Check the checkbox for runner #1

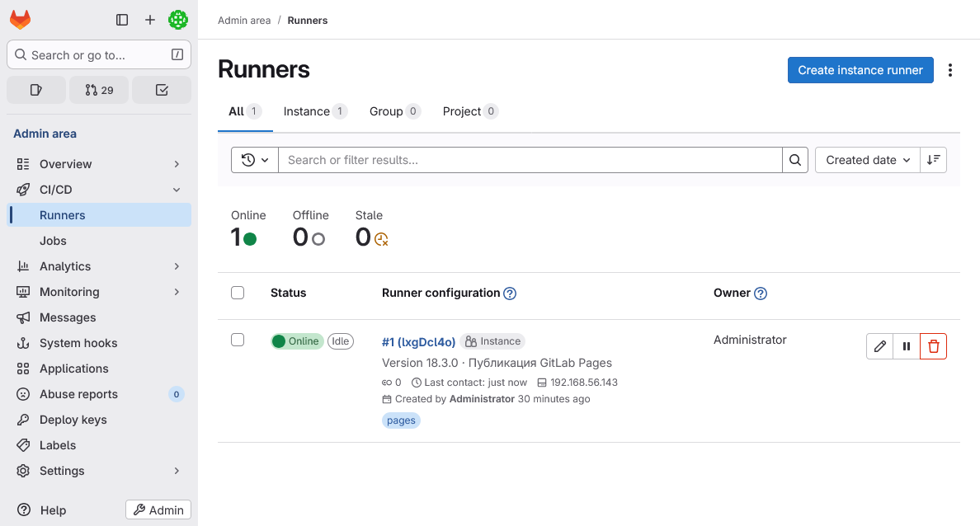coord(238,340)
